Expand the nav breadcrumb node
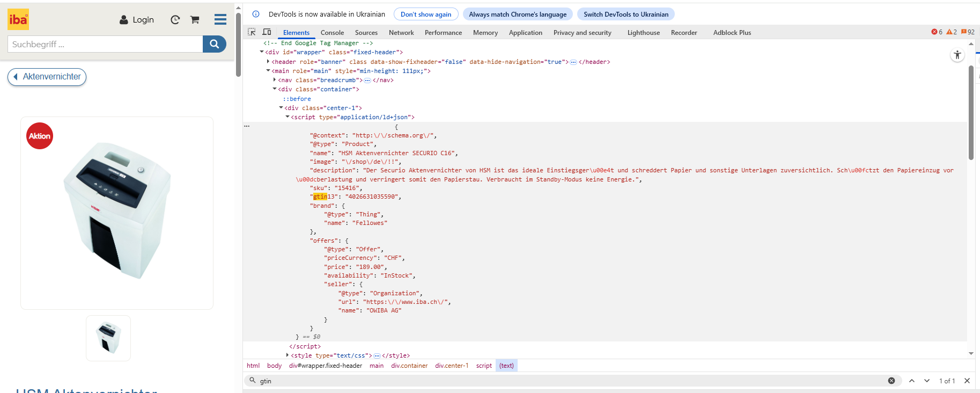Image resolution: width=980 pixels, height=393 pixels. (275, 80)
